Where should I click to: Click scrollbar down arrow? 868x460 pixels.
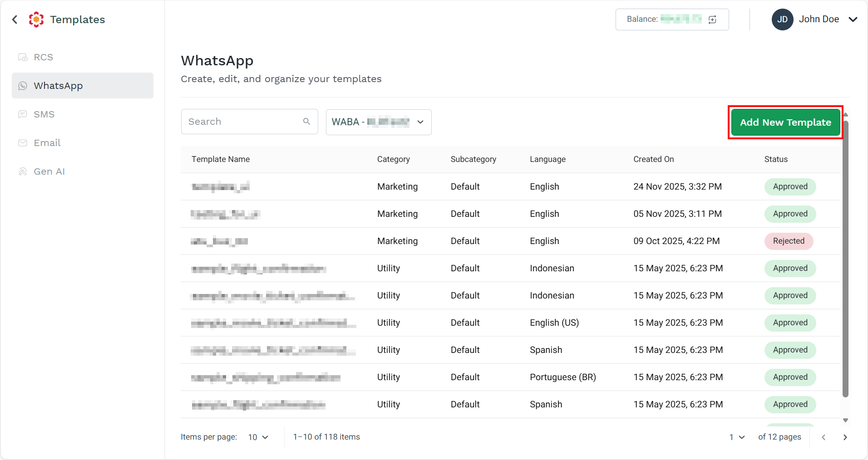[x=845, y=421]
